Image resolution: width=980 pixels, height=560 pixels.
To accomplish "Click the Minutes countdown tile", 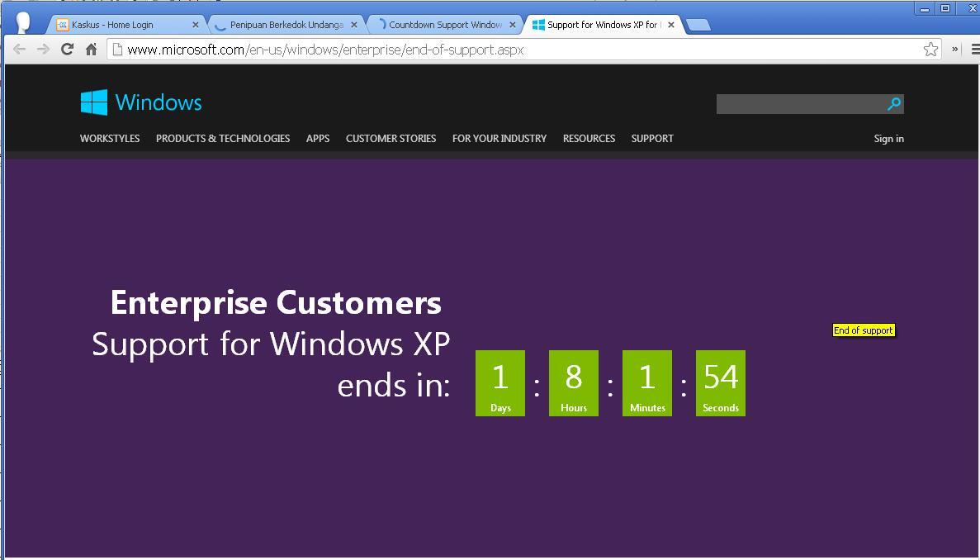I will tap(647, 383).
